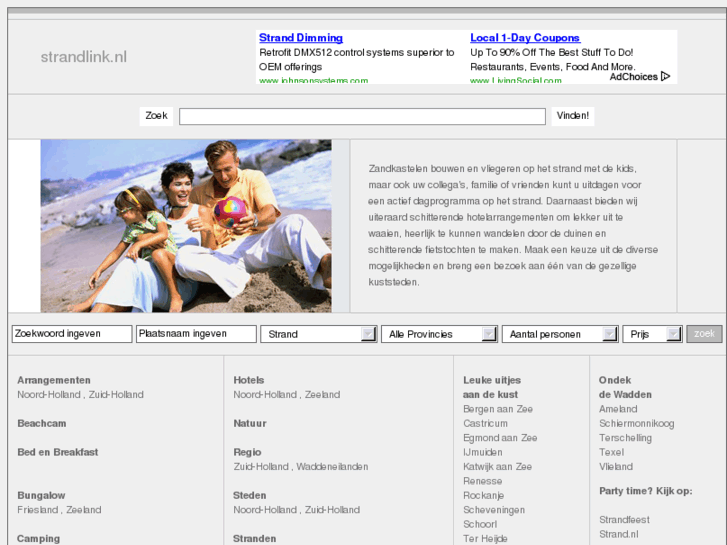Image resolution: width=727 pixels, height=545 pixels.
Task: Open the Rockanje link
Action: (x=484, y=495)
